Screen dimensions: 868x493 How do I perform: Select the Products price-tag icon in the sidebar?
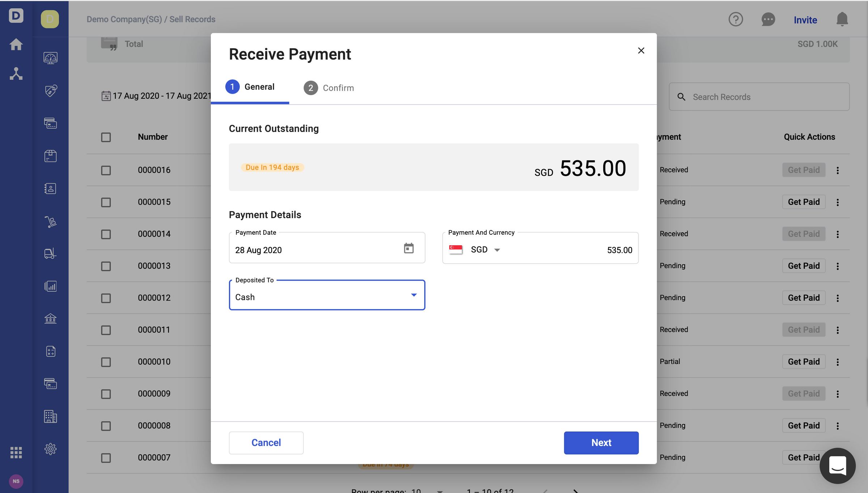pyautogui.click(x=51, y=91)
